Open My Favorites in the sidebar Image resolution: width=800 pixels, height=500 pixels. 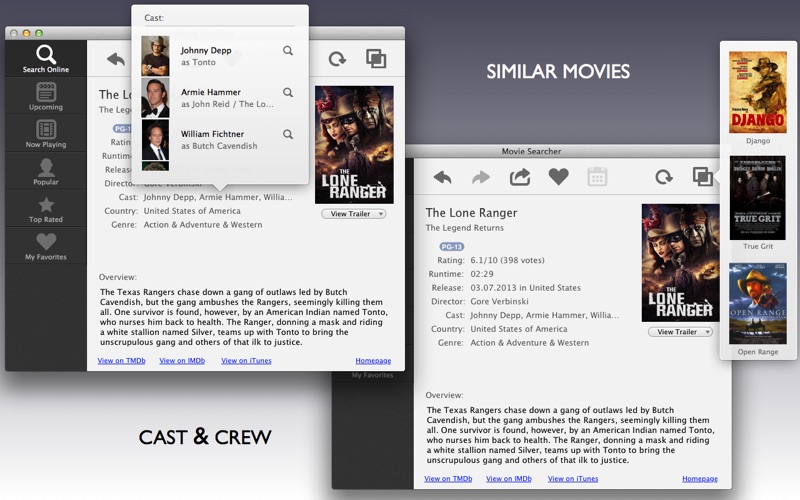46,246
